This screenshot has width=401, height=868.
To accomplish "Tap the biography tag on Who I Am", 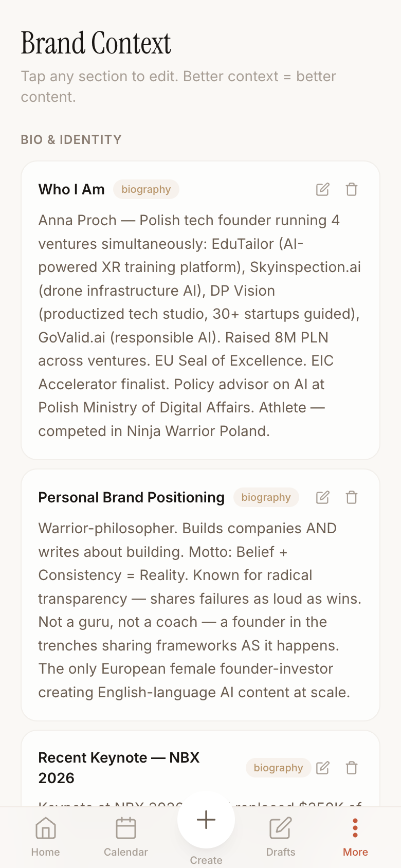I will [x=146, y=189].
